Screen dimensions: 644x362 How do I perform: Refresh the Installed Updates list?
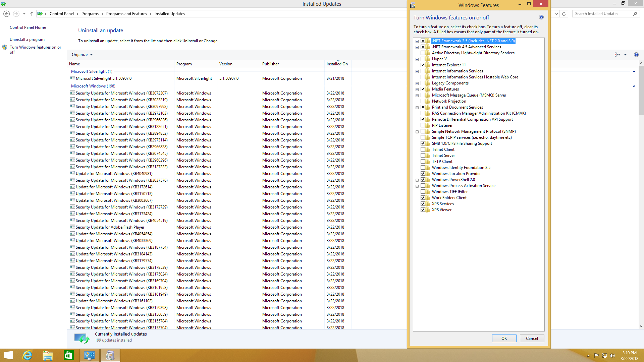(x=564, y=14)
